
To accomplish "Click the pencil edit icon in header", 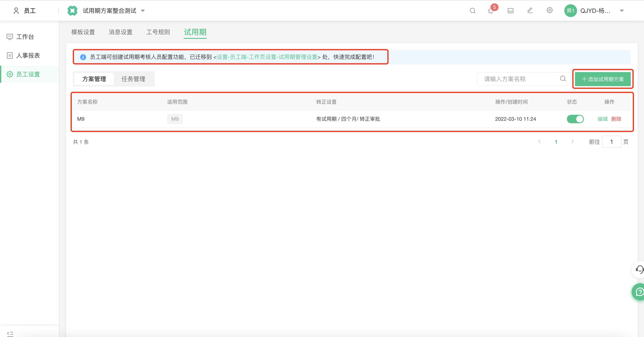I will click(530, 10).
